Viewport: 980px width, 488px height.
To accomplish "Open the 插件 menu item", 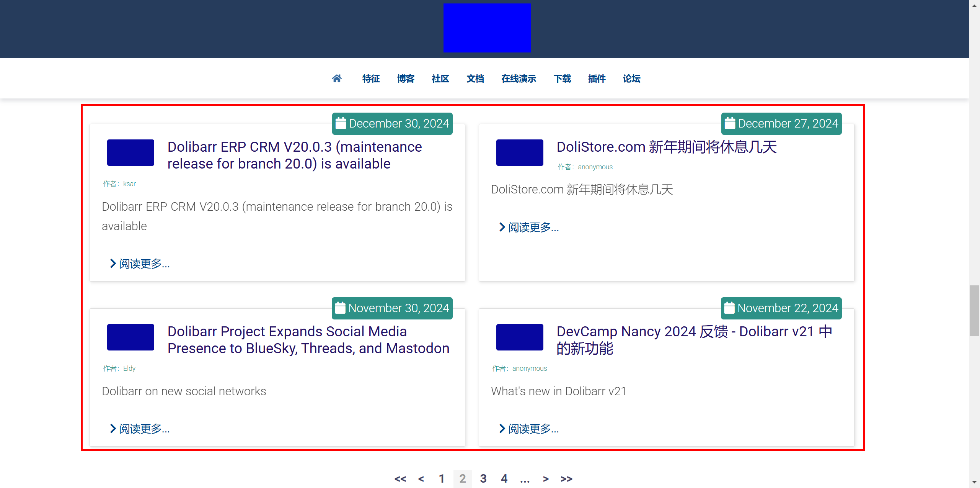I will (x=597, y=79).
